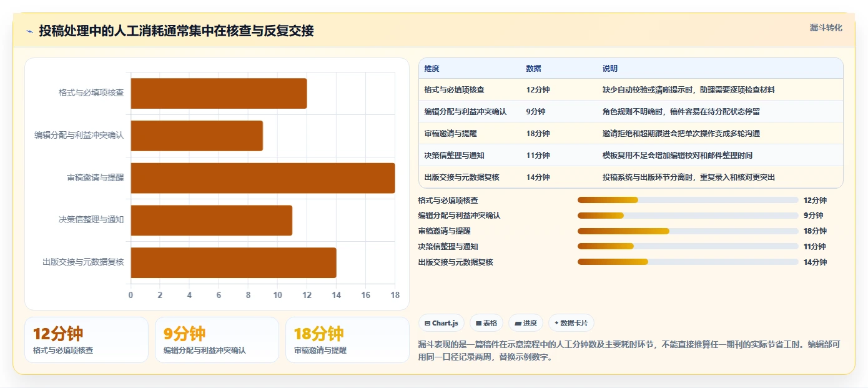Click the 格式与必填项核查 chart bar
868x388 pixels.
pyautogui.click(x=219, y=93)
